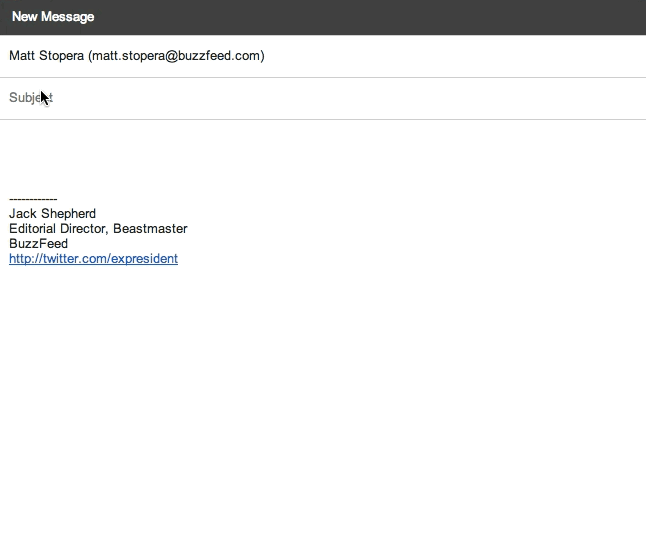Click empty To field space right of recipient
The width and height of the screenshot is (646, 540).
453,56
